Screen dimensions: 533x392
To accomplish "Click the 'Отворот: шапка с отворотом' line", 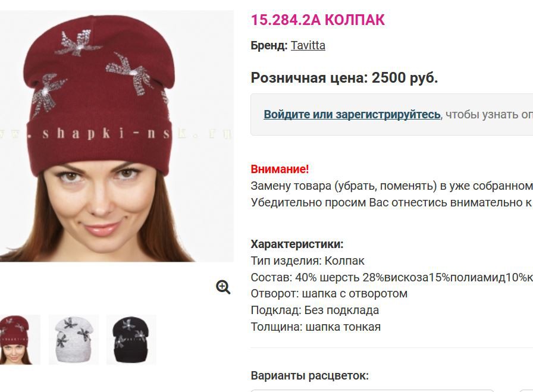I will coord(329,293).
